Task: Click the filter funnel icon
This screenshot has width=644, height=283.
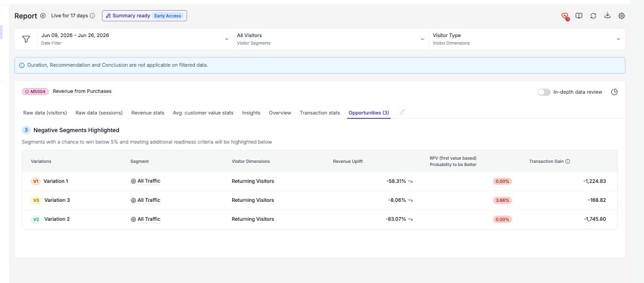Action: [26, 39]
